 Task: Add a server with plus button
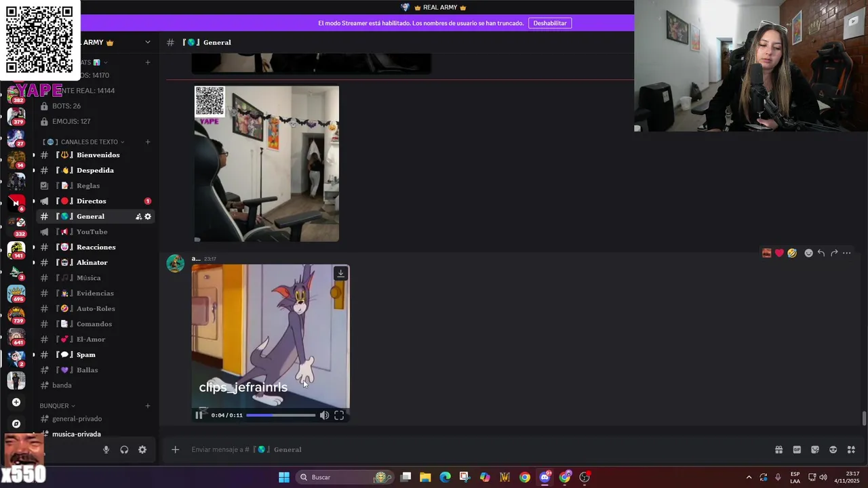point(16,402)
